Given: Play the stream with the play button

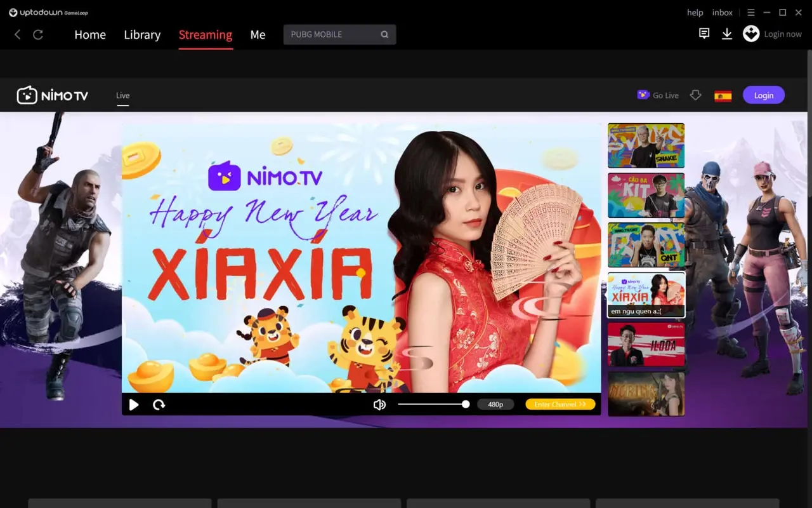Looking at the screenshot, I should pos(134,404).
